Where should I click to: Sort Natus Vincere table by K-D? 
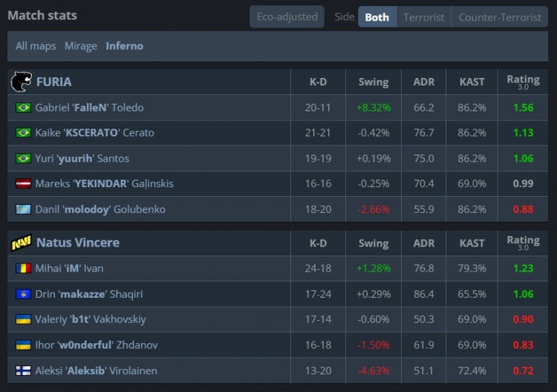(318, 243)
